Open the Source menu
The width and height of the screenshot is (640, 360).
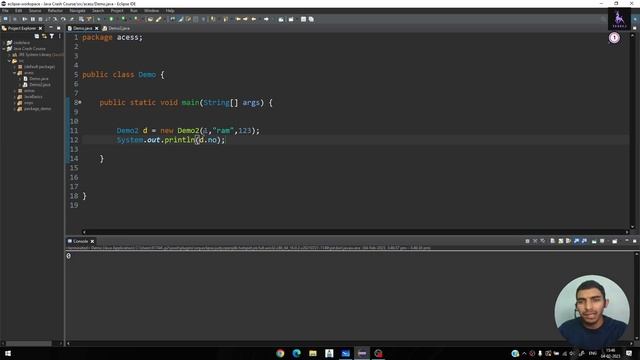click(x=35, y=11)
